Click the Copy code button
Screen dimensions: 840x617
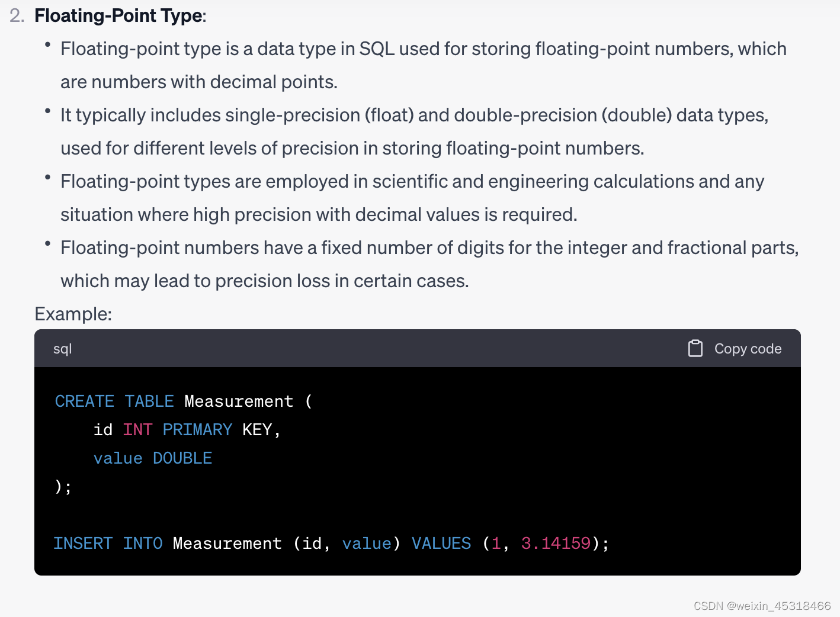click(748, 348)
